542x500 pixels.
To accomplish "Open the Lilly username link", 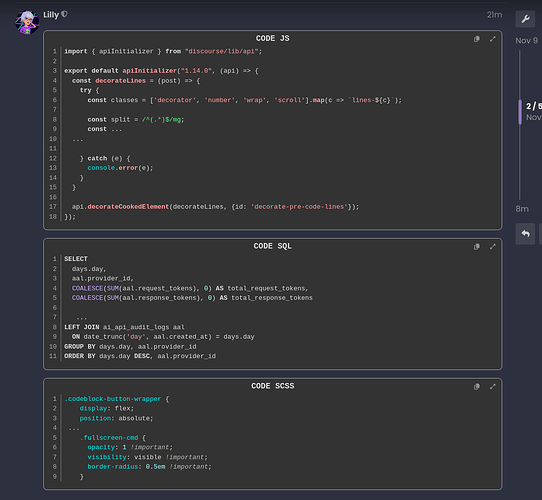I will (51, 15).
